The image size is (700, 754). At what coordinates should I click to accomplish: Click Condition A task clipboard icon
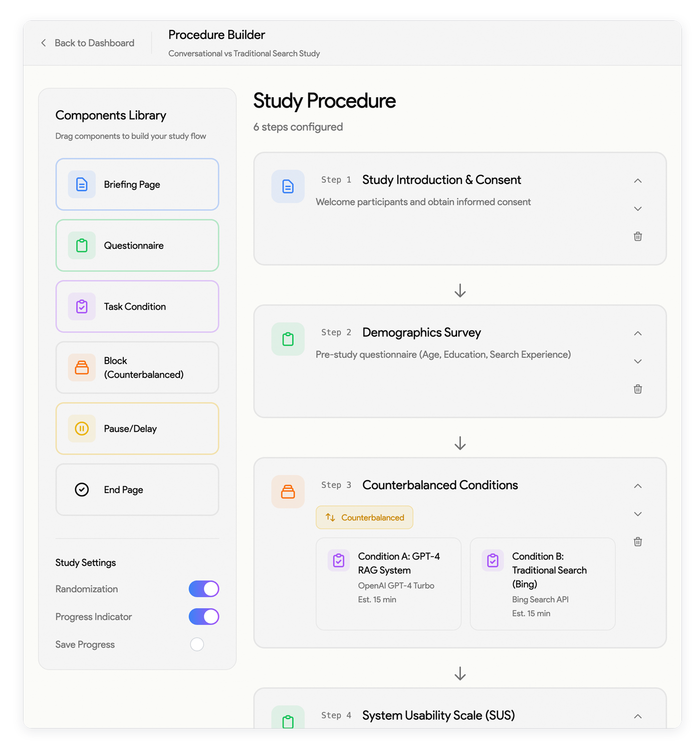(x=338, y=561)
